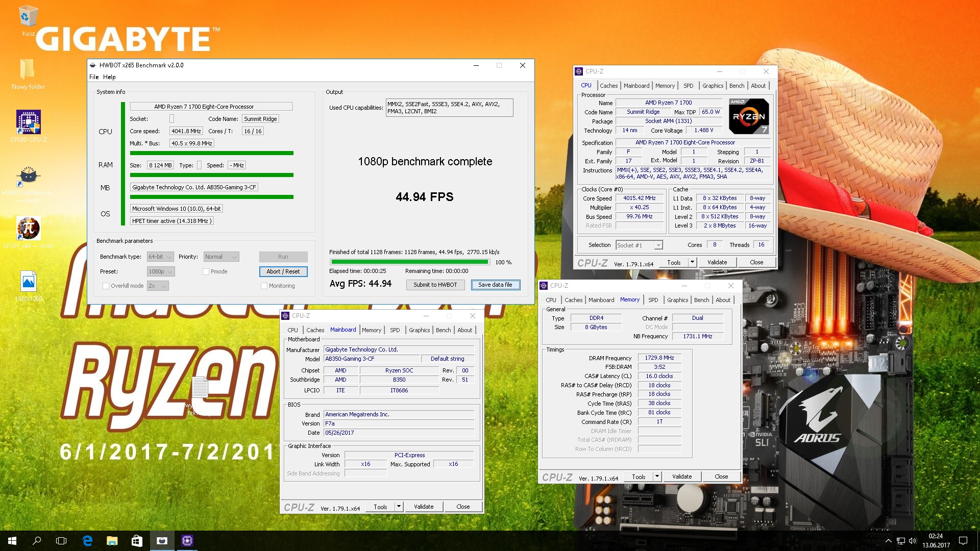Open the Help menu in HWBOT x265
980x551 pixels.
pos(109,77)
